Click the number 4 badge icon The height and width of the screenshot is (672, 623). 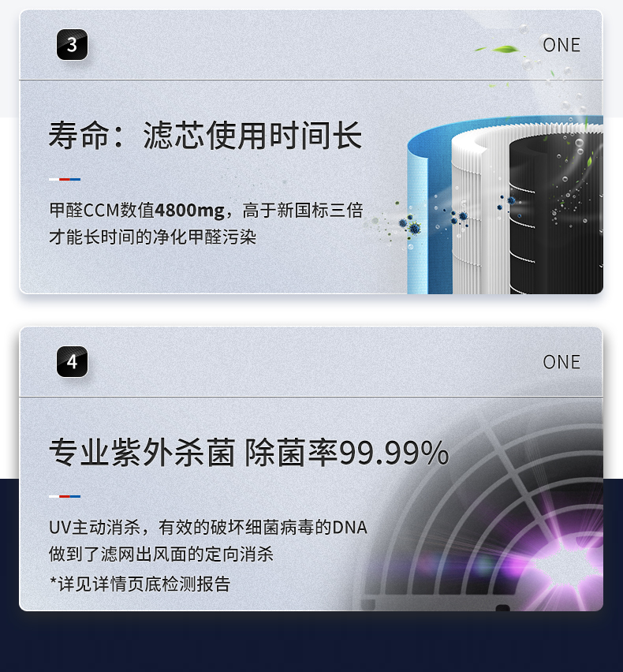click(72, 362)
